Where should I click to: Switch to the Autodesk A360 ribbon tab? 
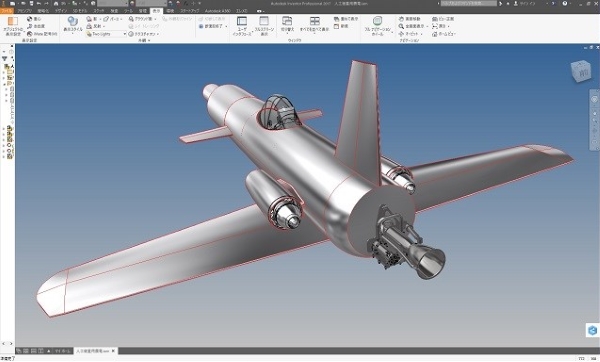217,11
